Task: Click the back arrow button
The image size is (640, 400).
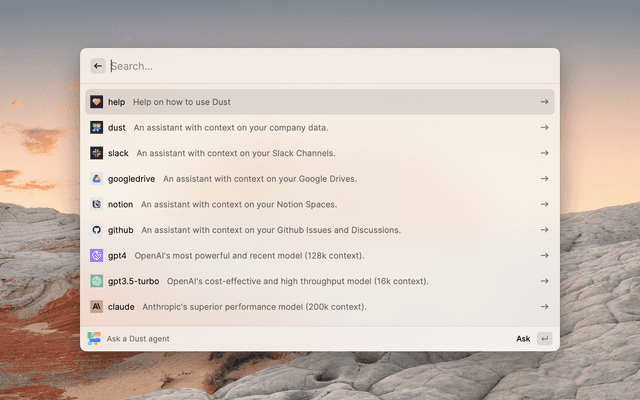Action: [98, 66]
